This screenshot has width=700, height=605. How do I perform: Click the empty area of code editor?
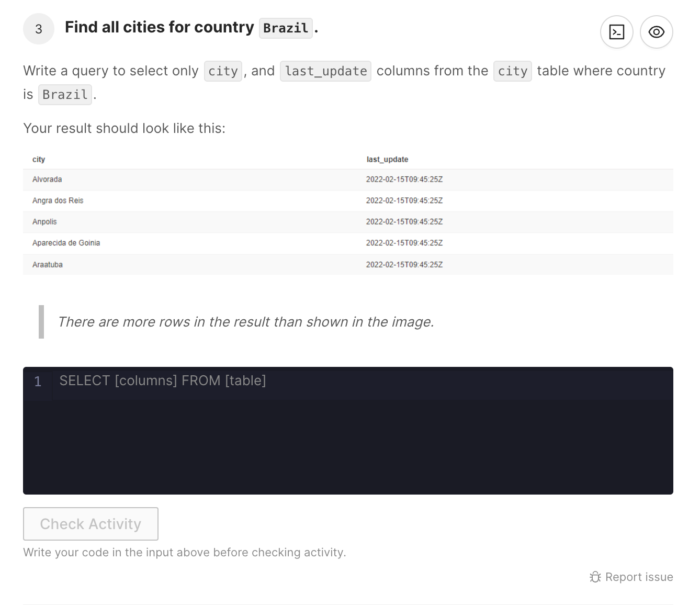348,447
